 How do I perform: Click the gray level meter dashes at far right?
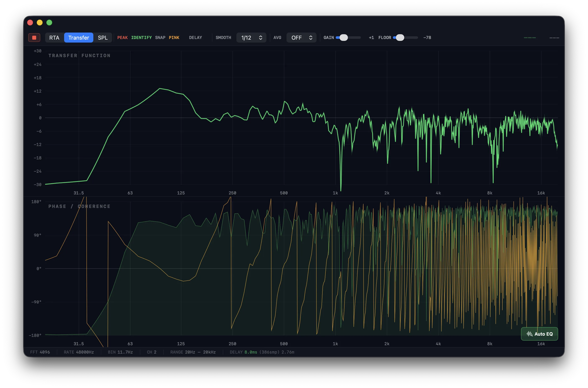click(x=554, y=38)
